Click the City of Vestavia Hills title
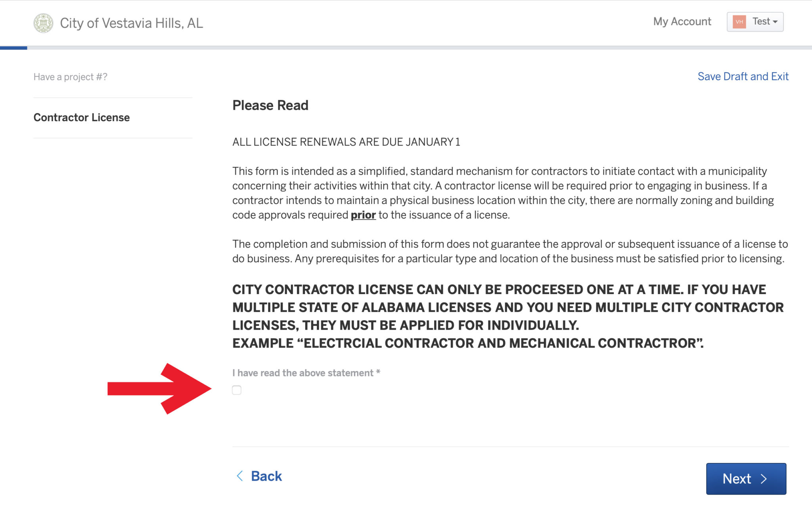812x510 pixels. (x=131, y=23)
